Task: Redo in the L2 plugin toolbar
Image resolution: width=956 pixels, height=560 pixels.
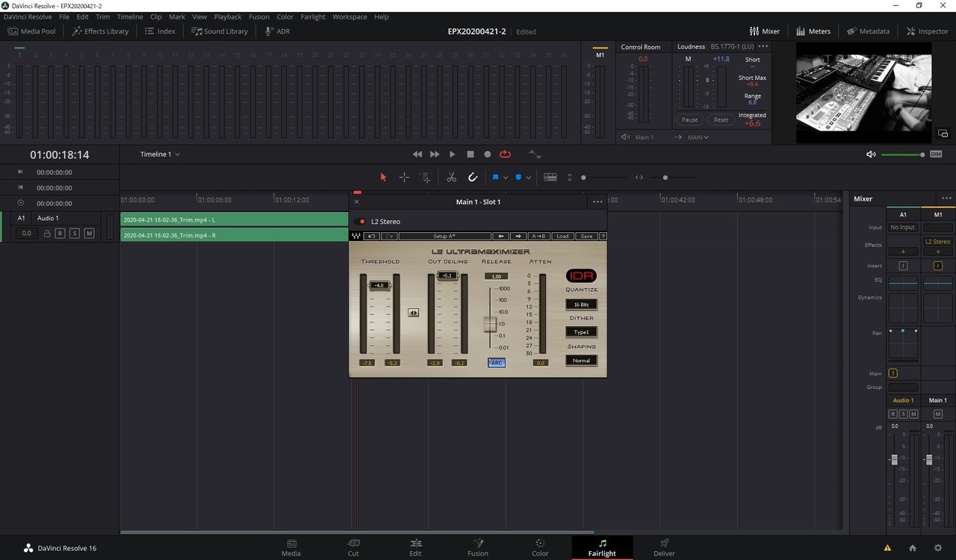Action: pos(389,236)
